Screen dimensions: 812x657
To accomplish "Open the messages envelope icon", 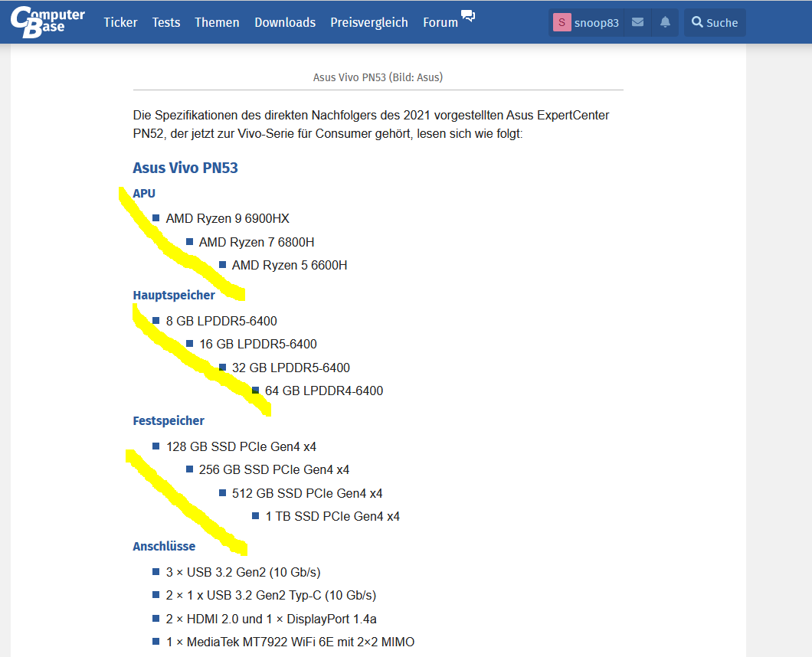I will [638, 22].
